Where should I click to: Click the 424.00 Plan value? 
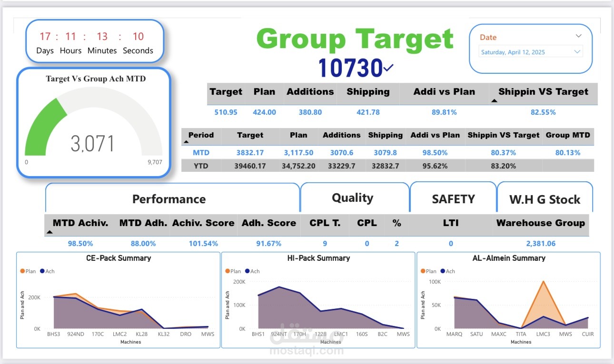click(264, 112)
